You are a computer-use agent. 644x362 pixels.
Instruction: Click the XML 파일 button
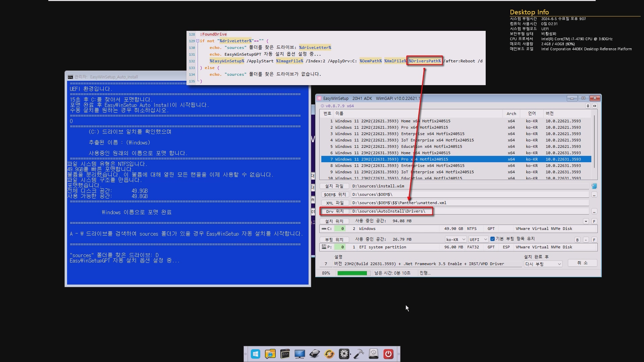[334, 203]
